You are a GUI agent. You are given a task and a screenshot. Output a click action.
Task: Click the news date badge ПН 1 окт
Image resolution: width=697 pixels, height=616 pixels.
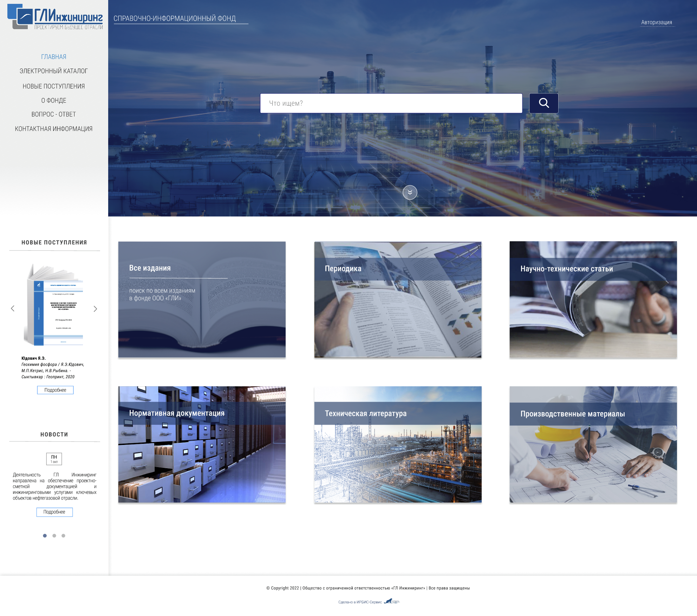click(54, 459)
